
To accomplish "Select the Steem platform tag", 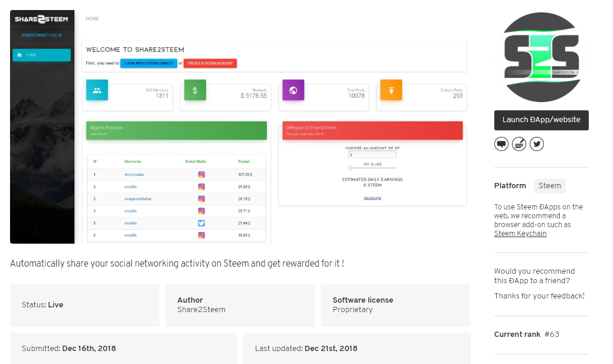I will (550, 186).
